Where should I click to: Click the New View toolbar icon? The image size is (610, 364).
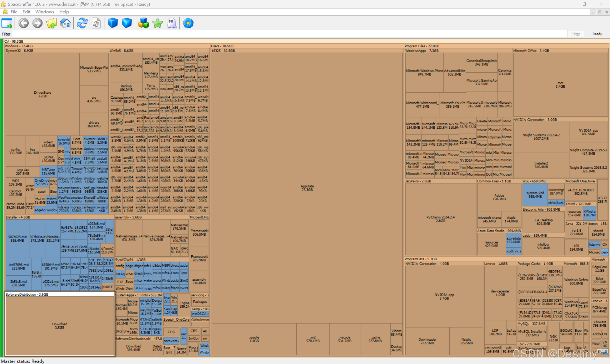(7, 23)
